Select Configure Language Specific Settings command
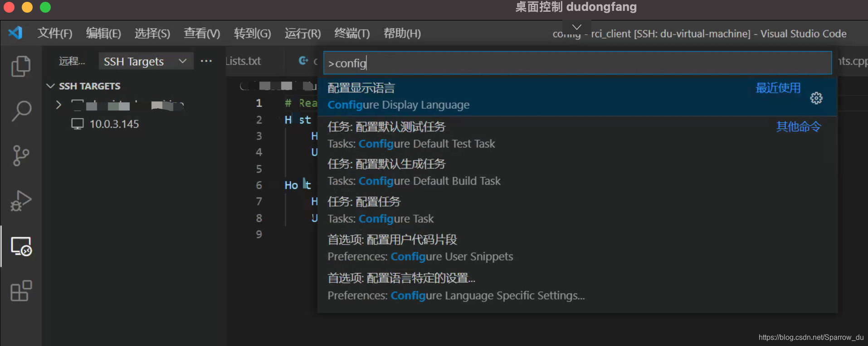Viewport: 868px width, 346px height. (577, 287)
